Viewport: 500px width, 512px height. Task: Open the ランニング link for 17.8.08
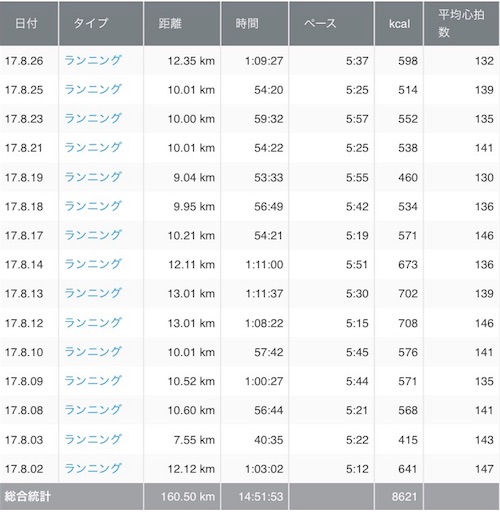tap(92, 410)
